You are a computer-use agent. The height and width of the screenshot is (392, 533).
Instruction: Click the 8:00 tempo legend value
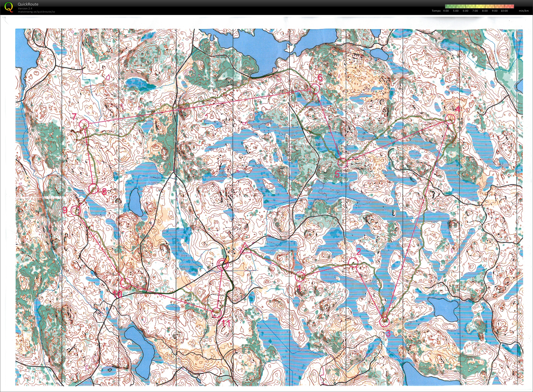click(x=485, y=11)
